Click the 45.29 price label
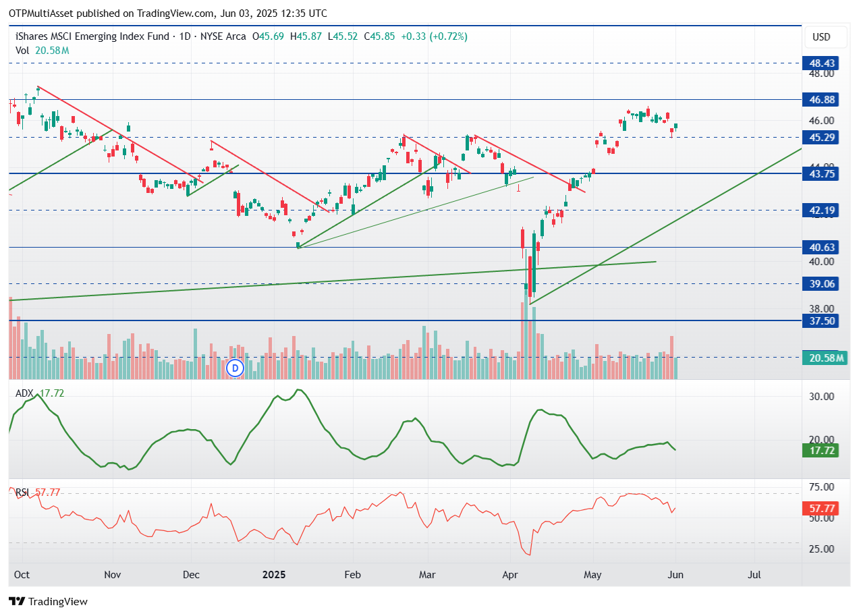The image size is (859, 616). click(x=820, y=137)
